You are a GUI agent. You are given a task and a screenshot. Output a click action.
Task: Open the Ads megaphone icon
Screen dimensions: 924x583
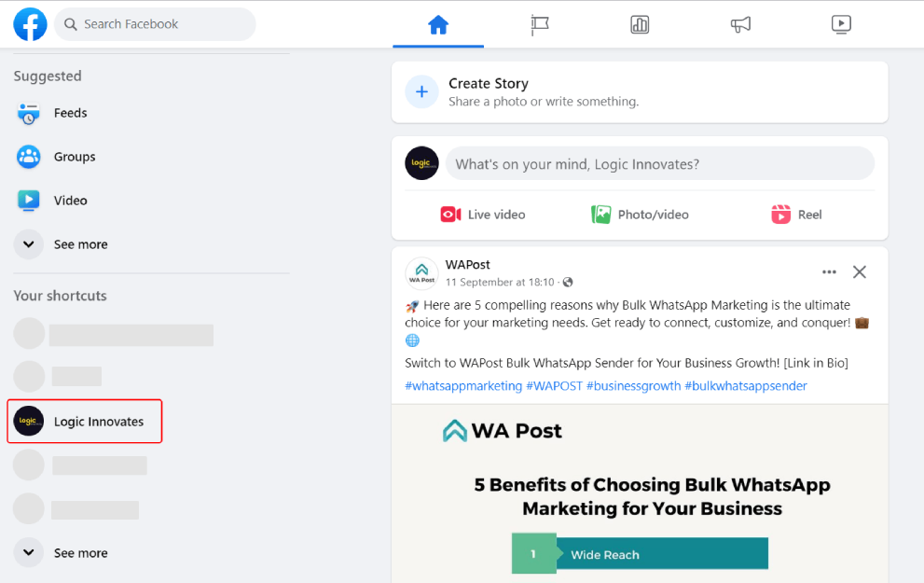pos(740,25)
